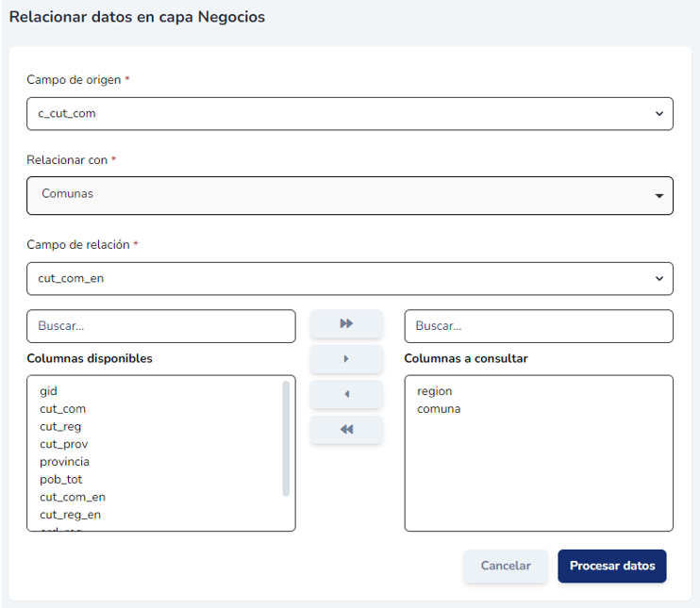Viewport: 700px width, 608px height.
Task: Focus the Columnas a consultar search field
Action: click(x=538, y=326)
